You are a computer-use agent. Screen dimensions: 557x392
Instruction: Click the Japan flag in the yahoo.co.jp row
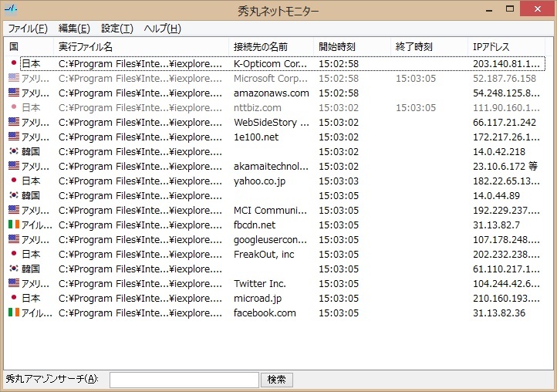[x=13, y=181]
